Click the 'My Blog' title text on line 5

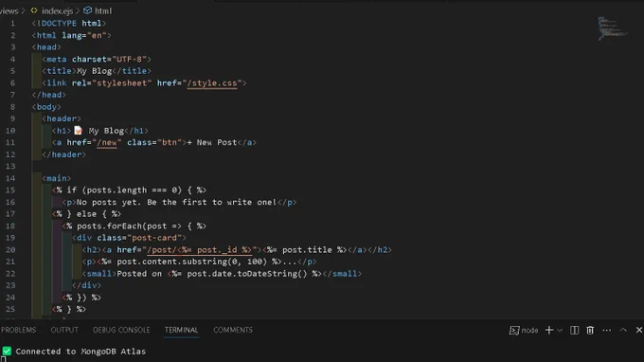(x=95, y=71)
